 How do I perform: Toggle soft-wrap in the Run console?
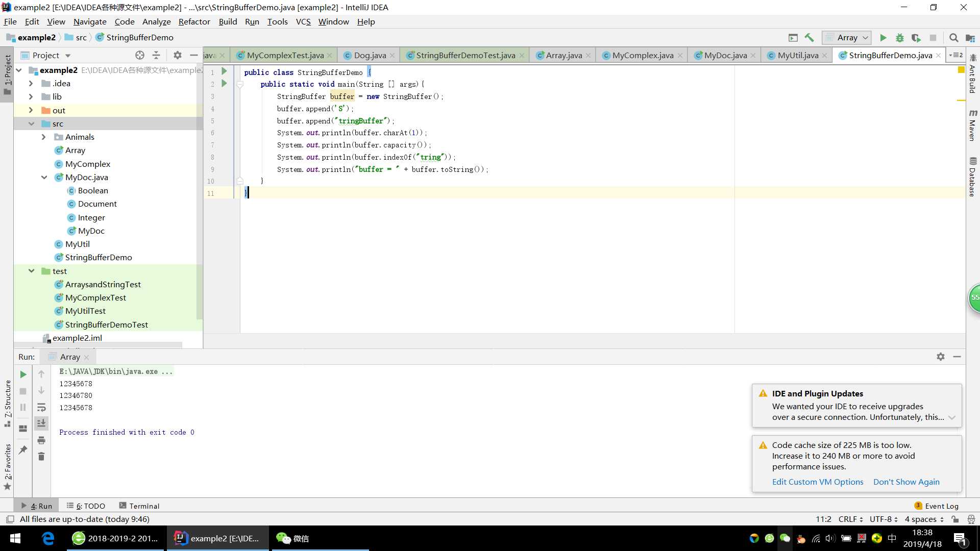coord(41,408)
